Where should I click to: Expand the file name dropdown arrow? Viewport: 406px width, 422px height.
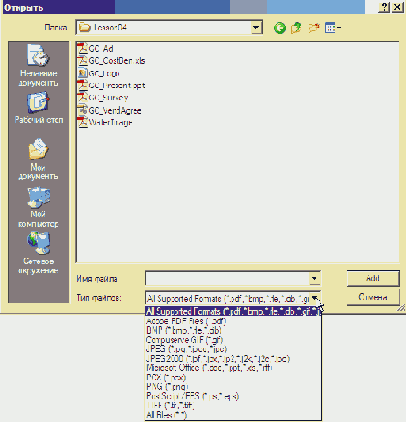click(x=314, y=278)
